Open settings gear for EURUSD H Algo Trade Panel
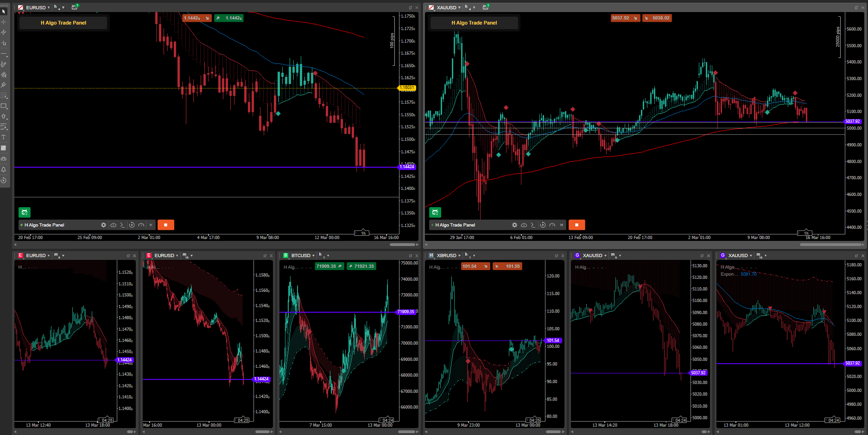The height and width of the screenshot is (435, 868). pos(103,225)
